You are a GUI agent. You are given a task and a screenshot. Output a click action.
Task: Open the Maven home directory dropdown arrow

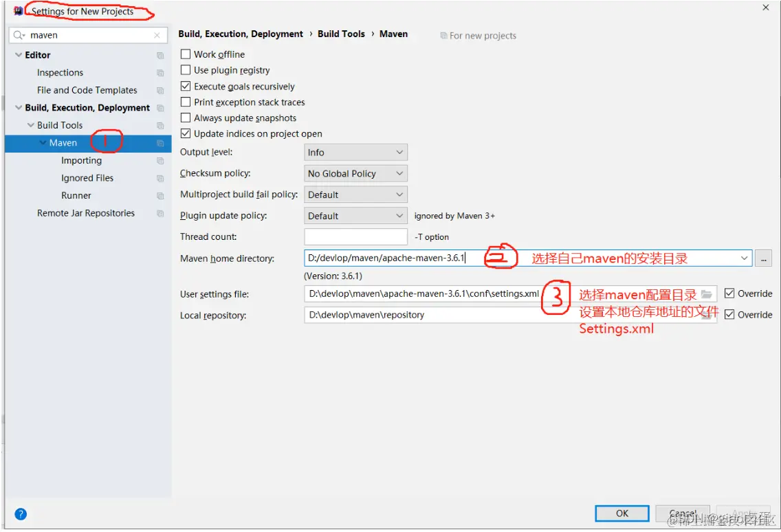[x=744, y=258]
